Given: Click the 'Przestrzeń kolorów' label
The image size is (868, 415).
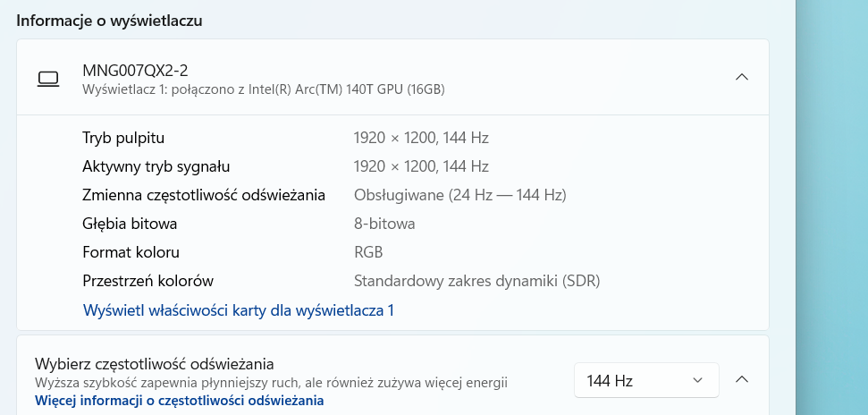Looking at the screenshot, I should click(x=147, y=281).
